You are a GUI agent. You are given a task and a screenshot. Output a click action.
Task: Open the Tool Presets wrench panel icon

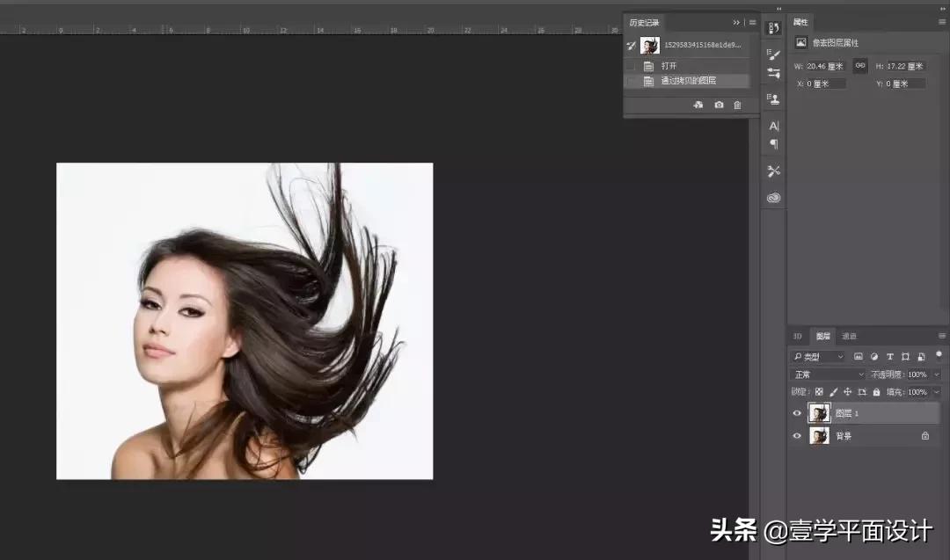[x=772, y=171]
